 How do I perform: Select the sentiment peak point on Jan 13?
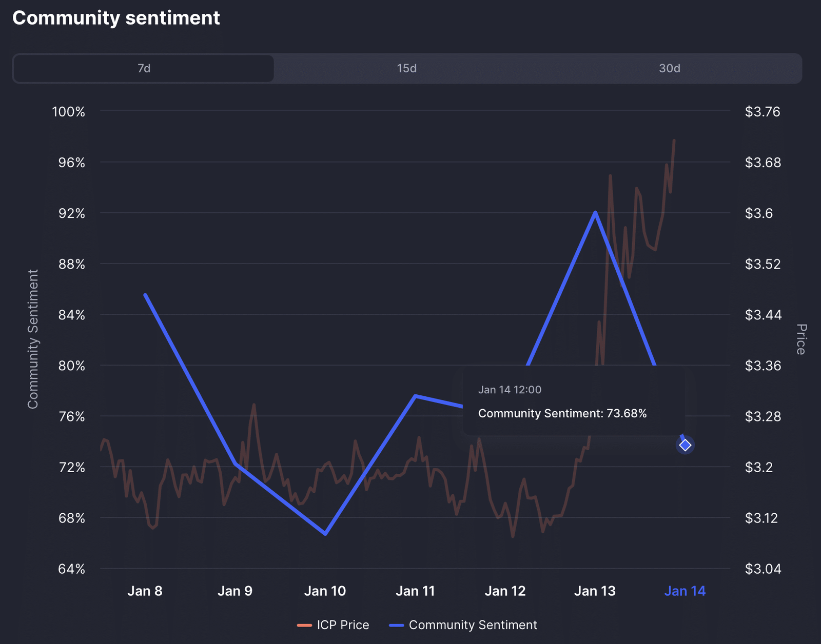click(x=595, y=212)
